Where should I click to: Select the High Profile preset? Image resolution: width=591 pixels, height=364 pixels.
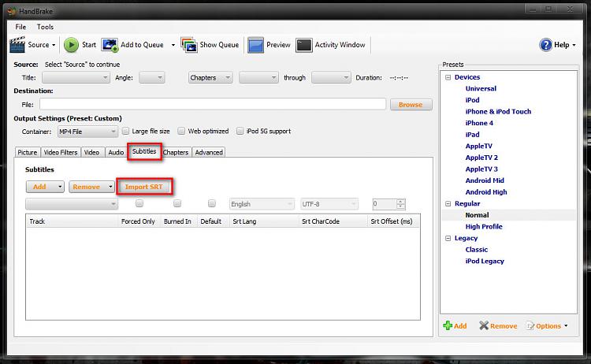pyautogui.click(x=484, y=227)
